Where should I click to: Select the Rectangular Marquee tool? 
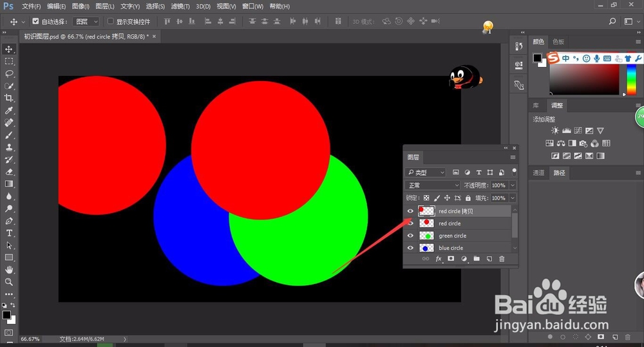click(8, 62)
